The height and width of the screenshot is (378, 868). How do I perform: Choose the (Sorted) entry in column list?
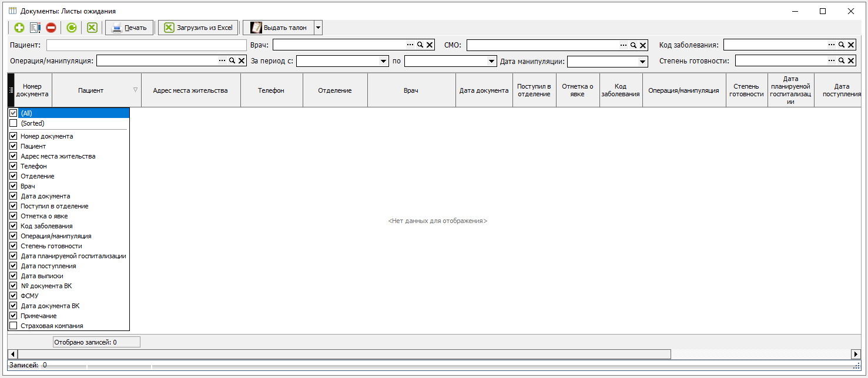pos(32,123)
